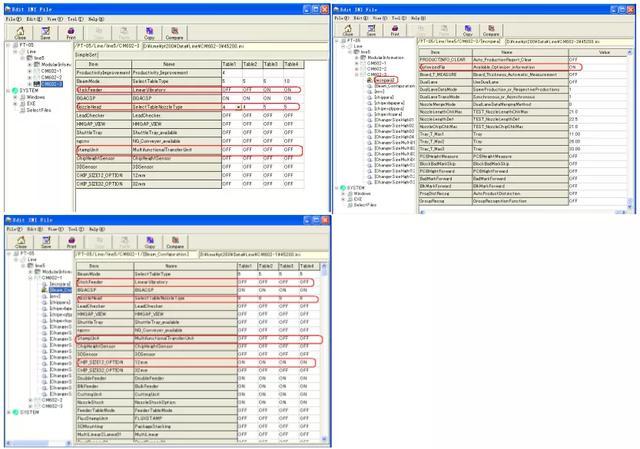Select line5 tree item in top-left window
The height and width of the screenshot is (449, 640).
[39, 58]
